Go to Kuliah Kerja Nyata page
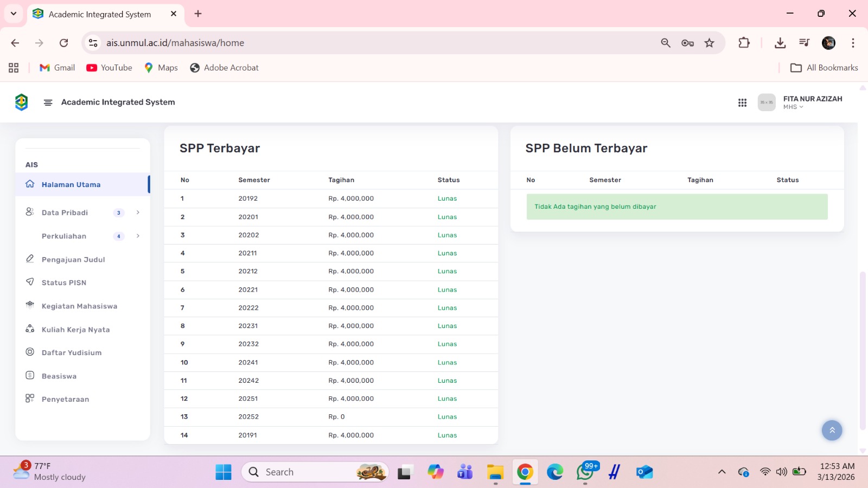Image resolution: width=868 pixels, height=488 pixels. [75, 330]
